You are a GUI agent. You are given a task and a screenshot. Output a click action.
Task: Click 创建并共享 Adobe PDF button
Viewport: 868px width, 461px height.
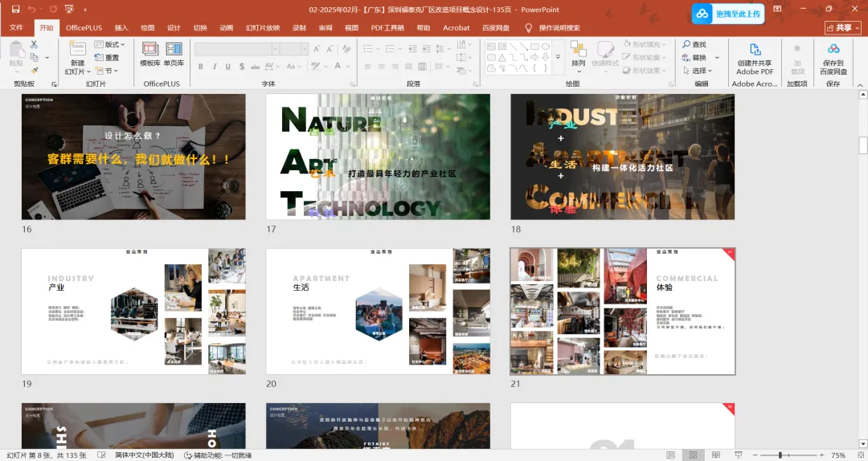[x=755, y=59]
